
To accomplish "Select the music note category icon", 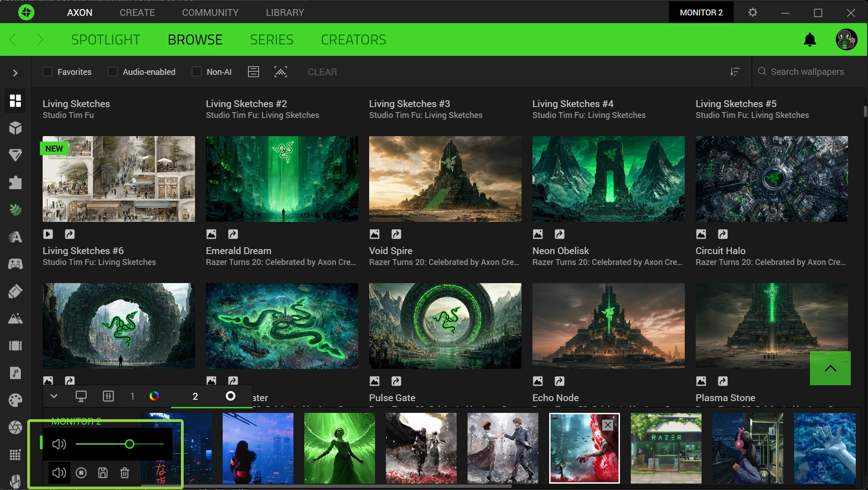I will pyautogui.click(x=15, y=373).
